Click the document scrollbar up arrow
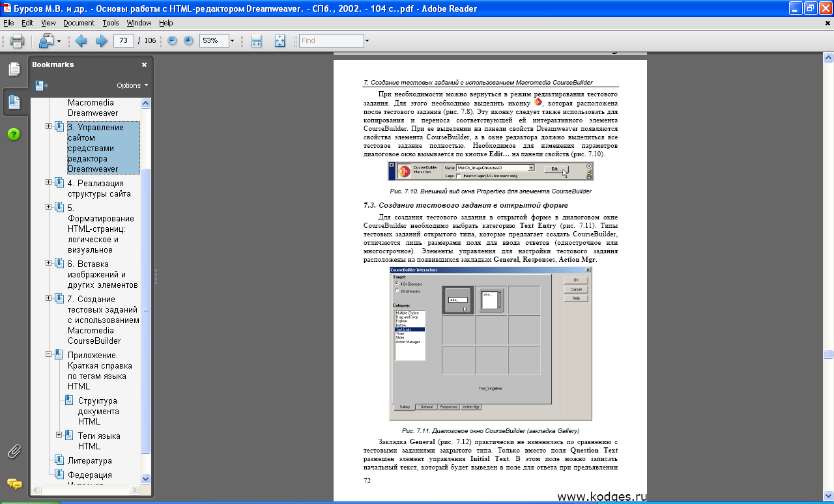Viewport: 834px width, 504px height. click(x=828, y=58)
